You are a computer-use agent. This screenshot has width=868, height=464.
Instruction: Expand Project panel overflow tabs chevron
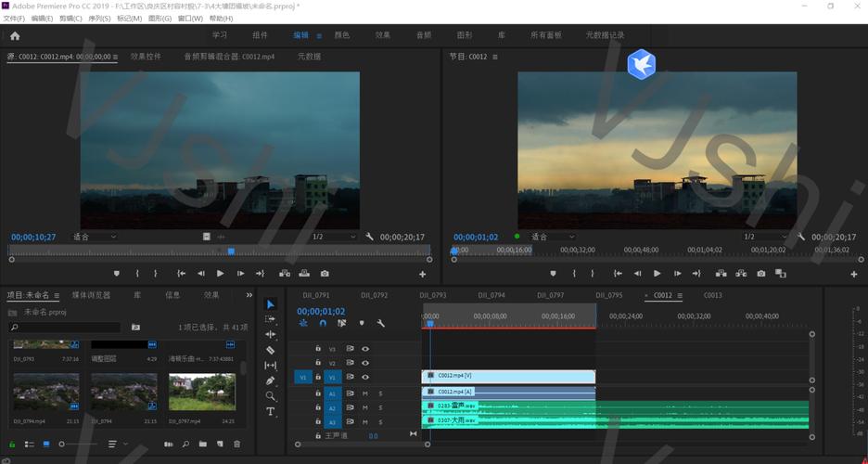point(249,295)
